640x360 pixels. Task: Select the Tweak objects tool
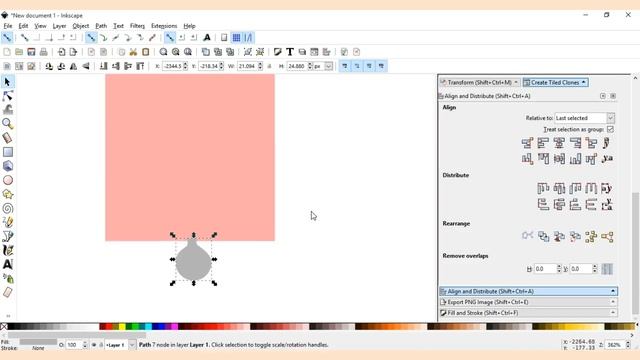7,110
